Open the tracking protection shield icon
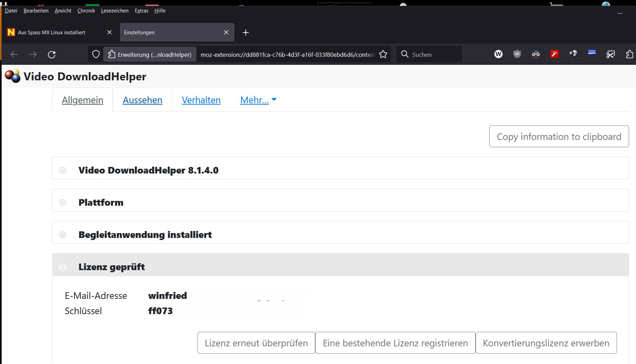The width and height of the screenshot is (636, 364). pyautogui.click(x=96, y=54)
